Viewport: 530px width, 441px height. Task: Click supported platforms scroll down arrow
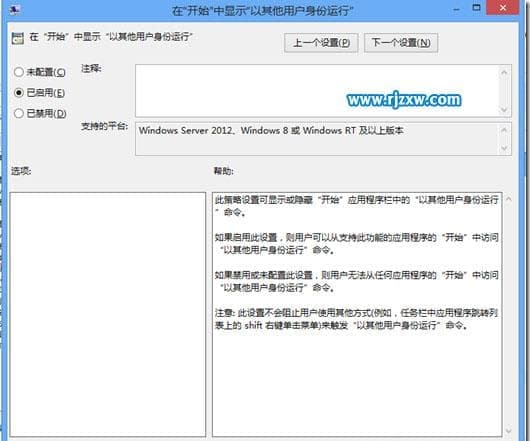point(504,148)
